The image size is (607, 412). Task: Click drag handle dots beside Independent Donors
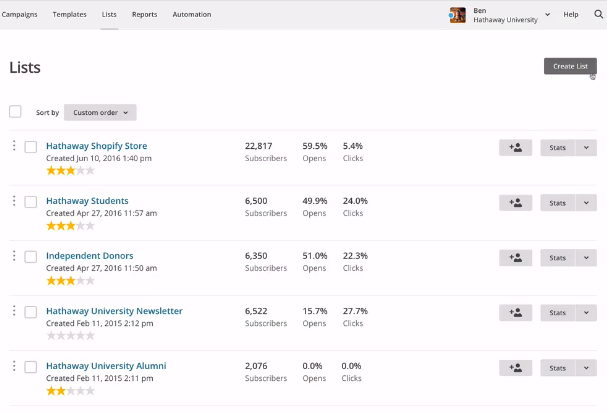point(14,256)
